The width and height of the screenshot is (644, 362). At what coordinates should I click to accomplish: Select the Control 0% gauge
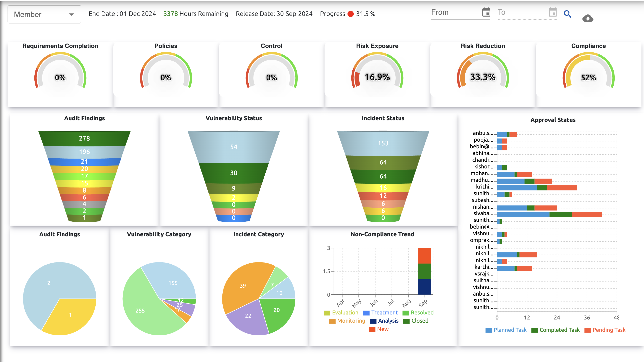271,70
